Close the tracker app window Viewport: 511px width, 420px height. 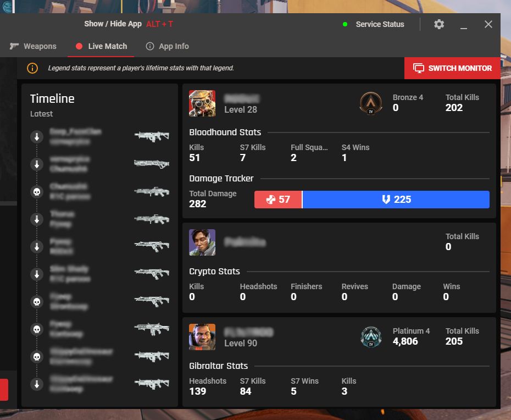tap(488, 24)
